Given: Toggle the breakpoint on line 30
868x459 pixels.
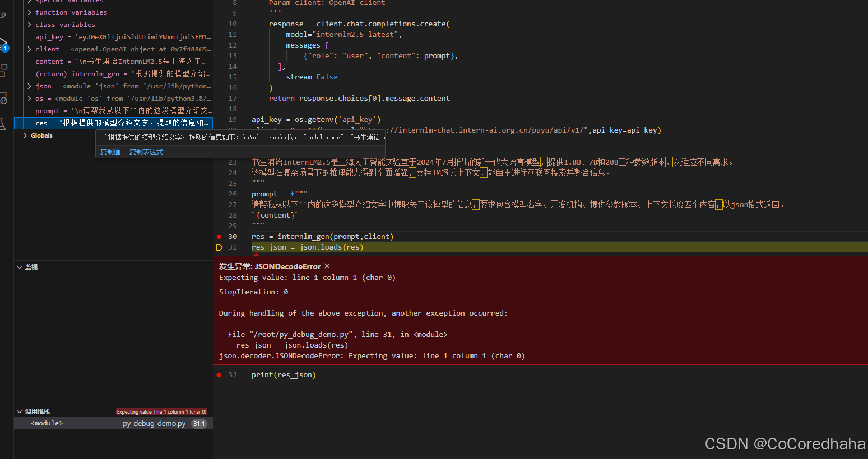Looking at the screenshot, I should (x=219, y=236).
